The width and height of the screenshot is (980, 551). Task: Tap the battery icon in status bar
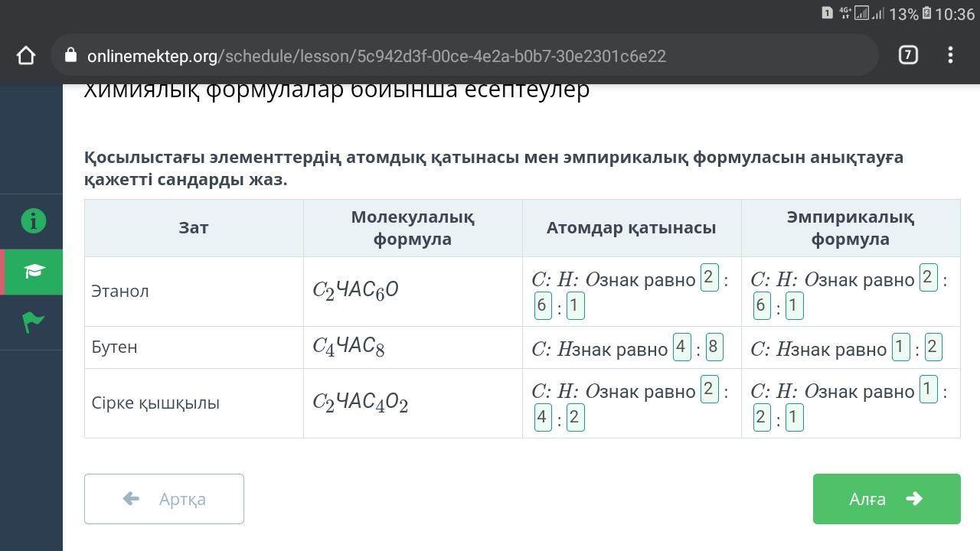(x=926, y=13)
